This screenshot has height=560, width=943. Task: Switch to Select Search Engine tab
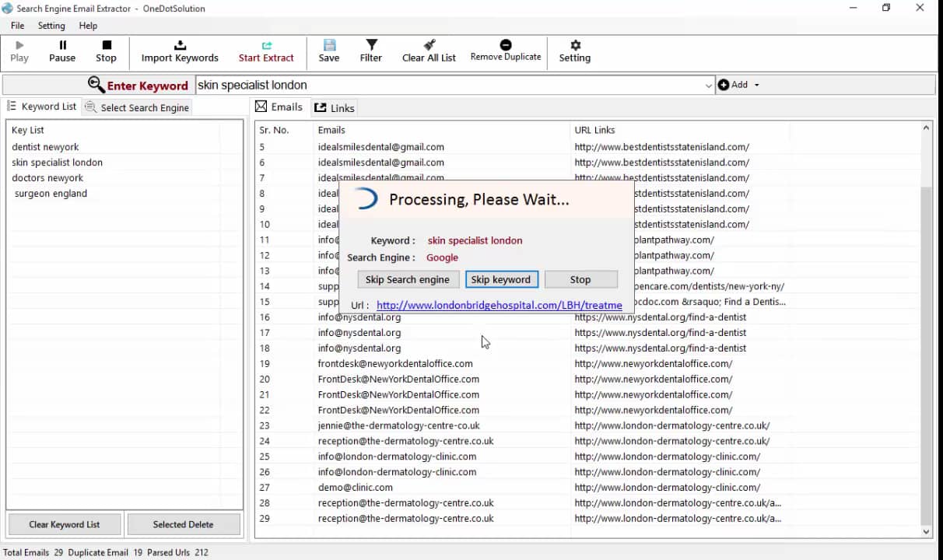[x=137, y=107]
